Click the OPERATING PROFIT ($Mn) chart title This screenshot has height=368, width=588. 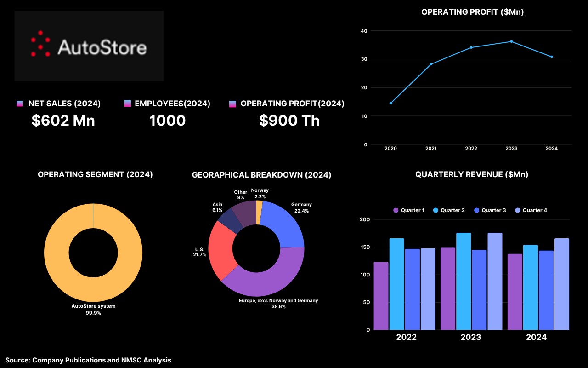point(473,12)
